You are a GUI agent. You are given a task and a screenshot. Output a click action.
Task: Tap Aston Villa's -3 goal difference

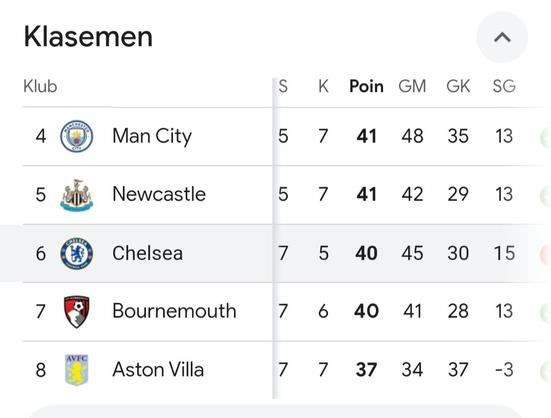click(x=504, y=370)
